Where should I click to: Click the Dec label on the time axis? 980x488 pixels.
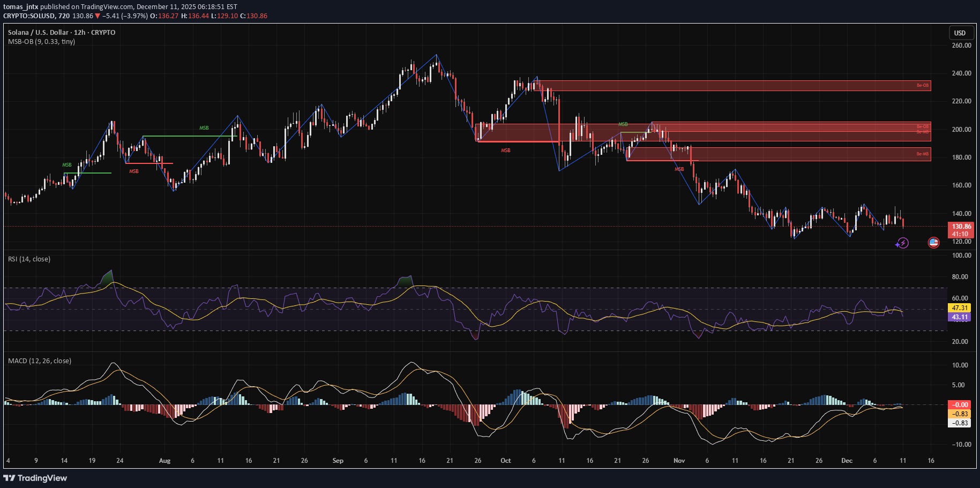click(847, 461)
